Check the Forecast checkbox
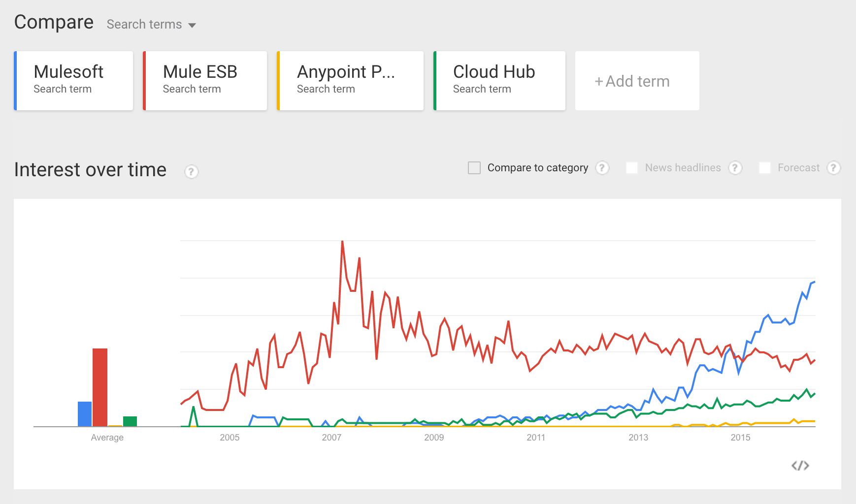 (765, 168)
